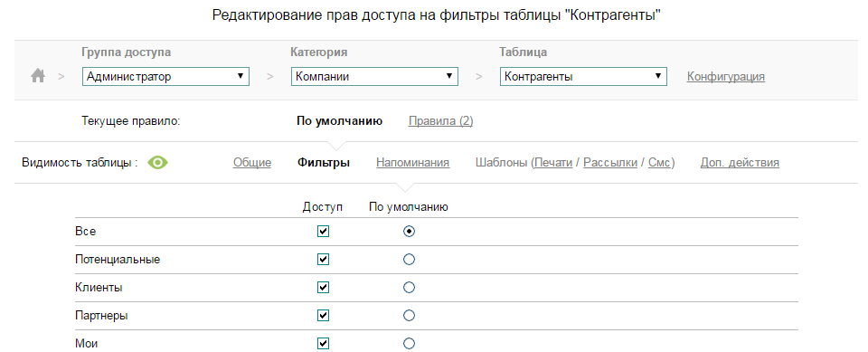
Task: Toggle table visibility eye icon
Action: [157, 162]
